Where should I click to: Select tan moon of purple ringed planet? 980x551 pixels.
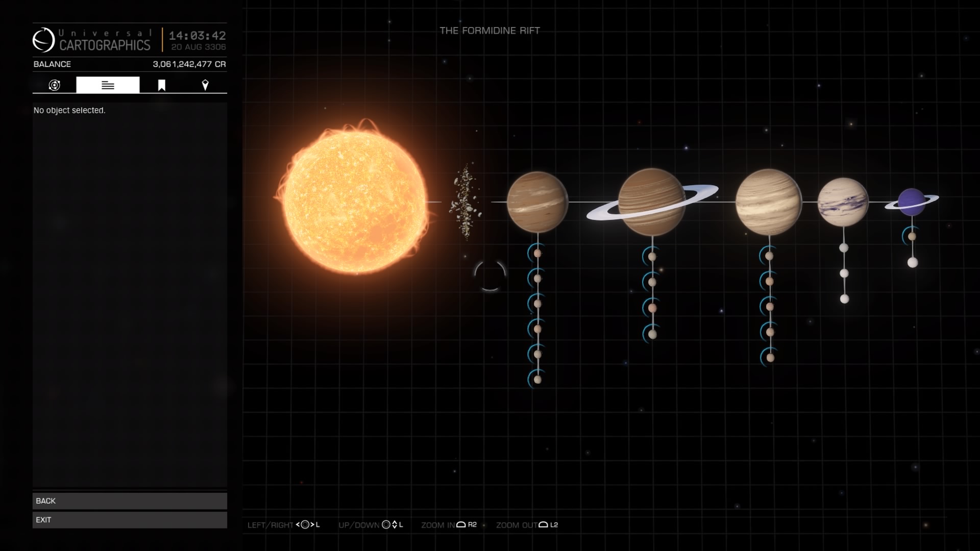pyautogui.click(x=912, y=237)
